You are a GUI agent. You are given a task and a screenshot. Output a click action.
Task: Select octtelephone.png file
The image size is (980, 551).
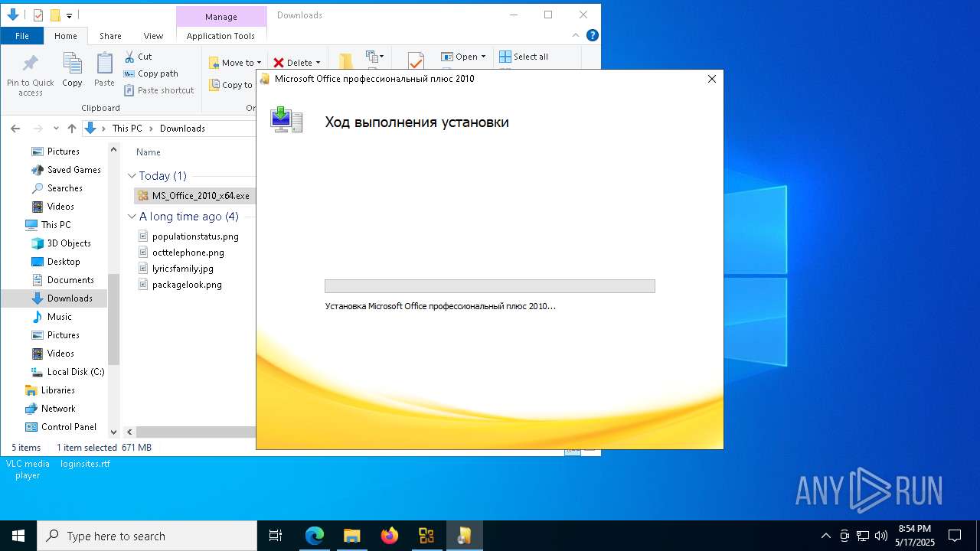[x=181, y=253]
